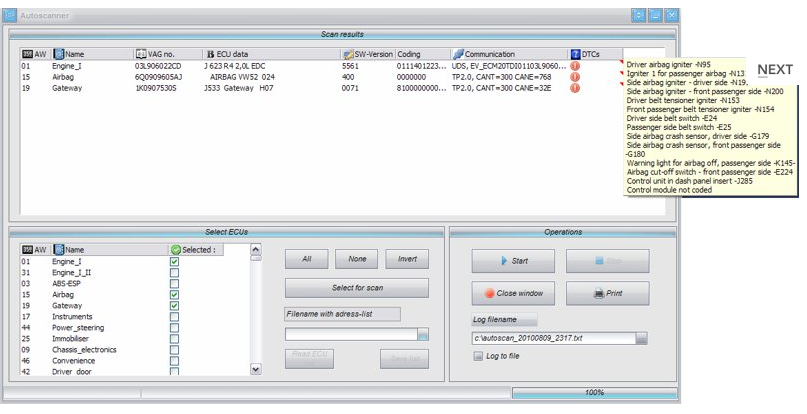Image resolution: width=807 pixels, height=414 pixels.
Task: Click the VAG no. column header icon
Action: [x=140, y=53]
